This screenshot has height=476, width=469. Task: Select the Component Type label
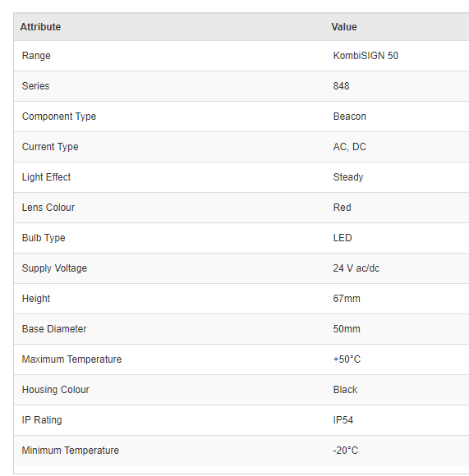59,117
